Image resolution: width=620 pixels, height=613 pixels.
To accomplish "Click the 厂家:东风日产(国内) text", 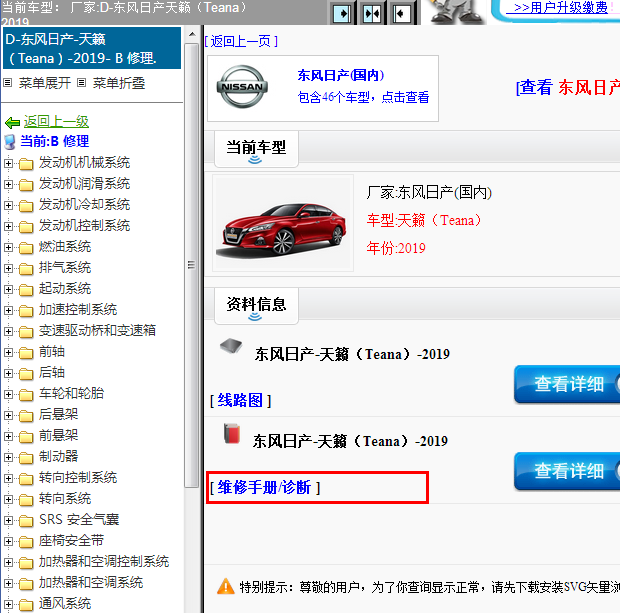I will [x=429, y=193].
